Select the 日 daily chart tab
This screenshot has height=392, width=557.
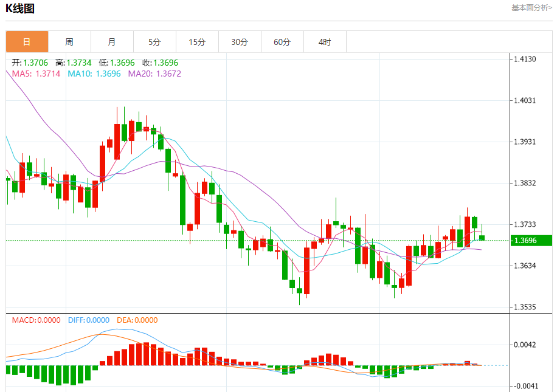pos(27,42)
